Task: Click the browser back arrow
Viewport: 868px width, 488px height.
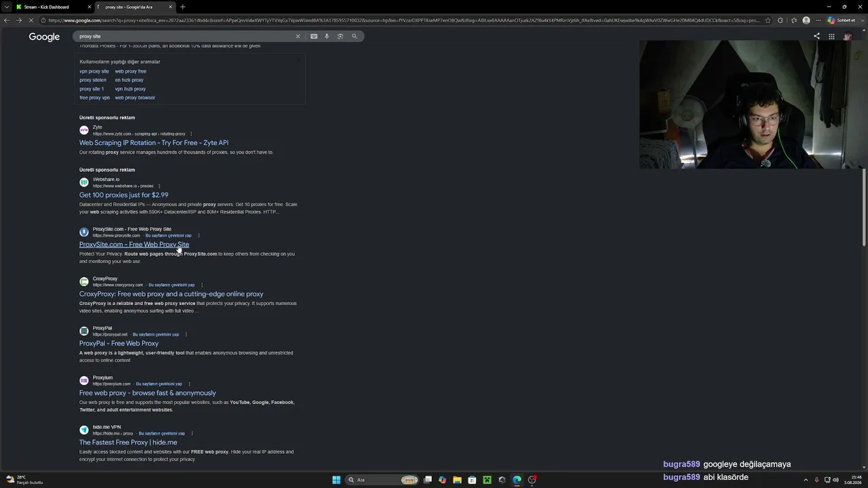Action: pyautogui.click(x=6, y=20)
